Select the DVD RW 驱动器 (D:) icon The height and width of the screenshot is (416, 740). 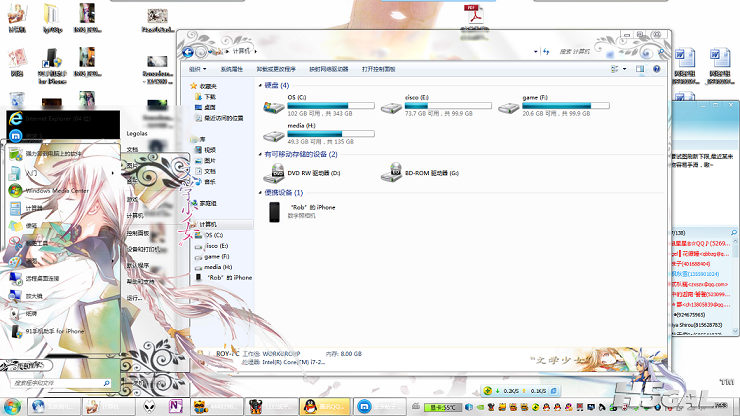point(274,173)
